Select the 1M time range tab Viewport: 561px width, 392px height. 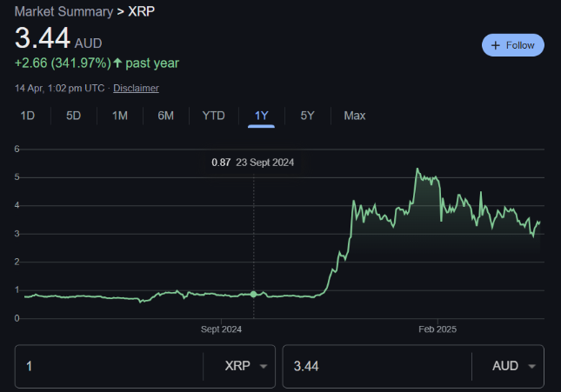click(120, 116)
